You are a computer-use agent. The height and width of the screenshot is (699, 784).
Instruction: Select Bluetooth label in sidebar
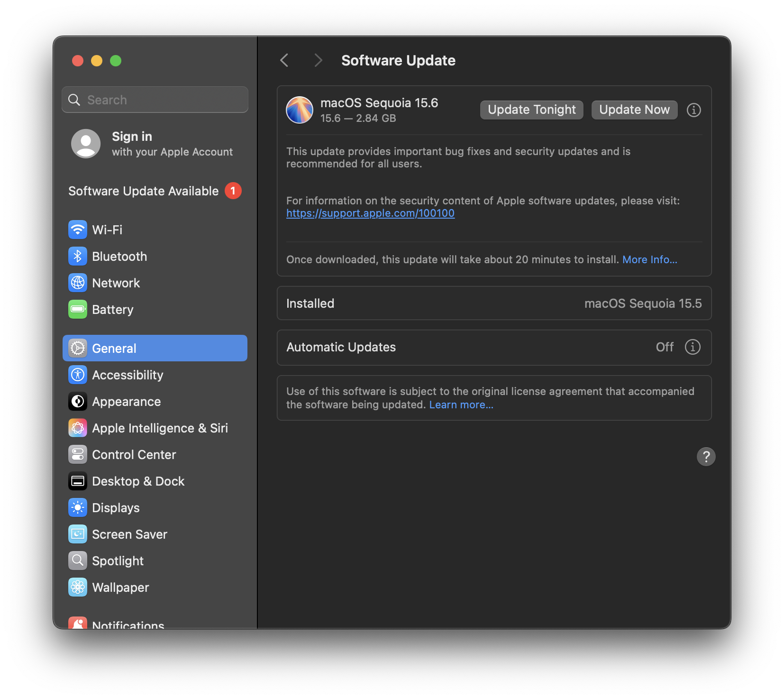[x=119, y=257]
